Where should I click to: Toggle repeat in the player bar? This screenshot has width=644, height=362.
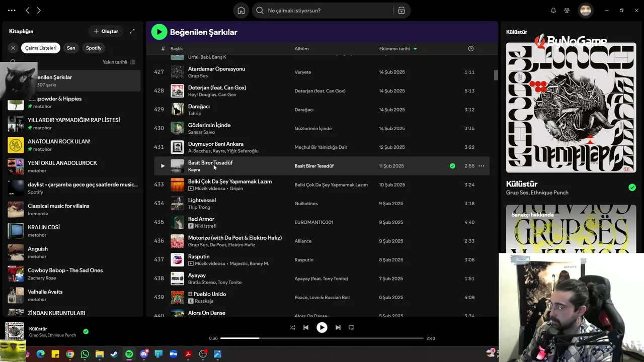pyautogui.click(x=352, y=327)
